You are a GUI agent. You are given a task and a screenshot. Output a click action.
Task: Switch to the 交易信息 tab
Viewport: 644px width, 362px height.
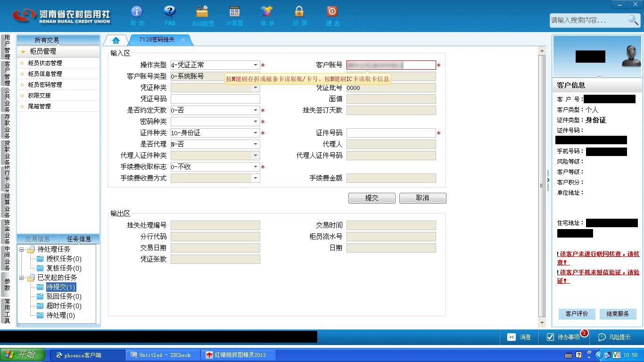pos(37,239)
